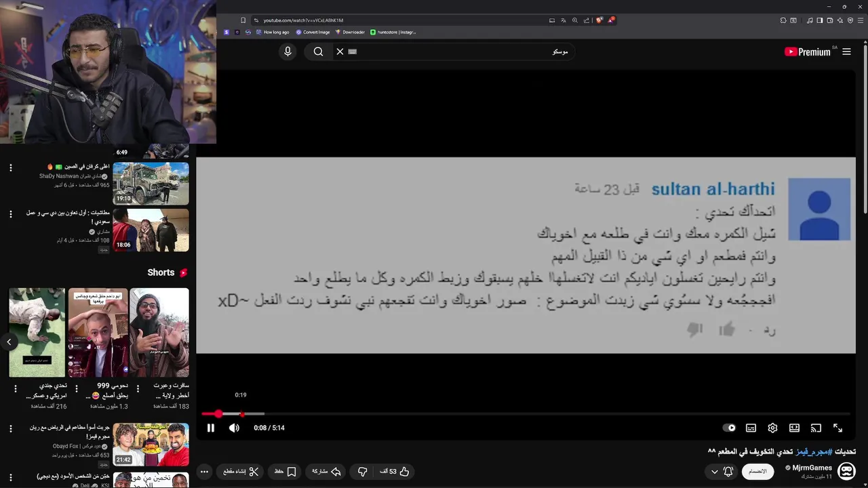Open 'Downloader' bookmark

(x=350, y=32)
